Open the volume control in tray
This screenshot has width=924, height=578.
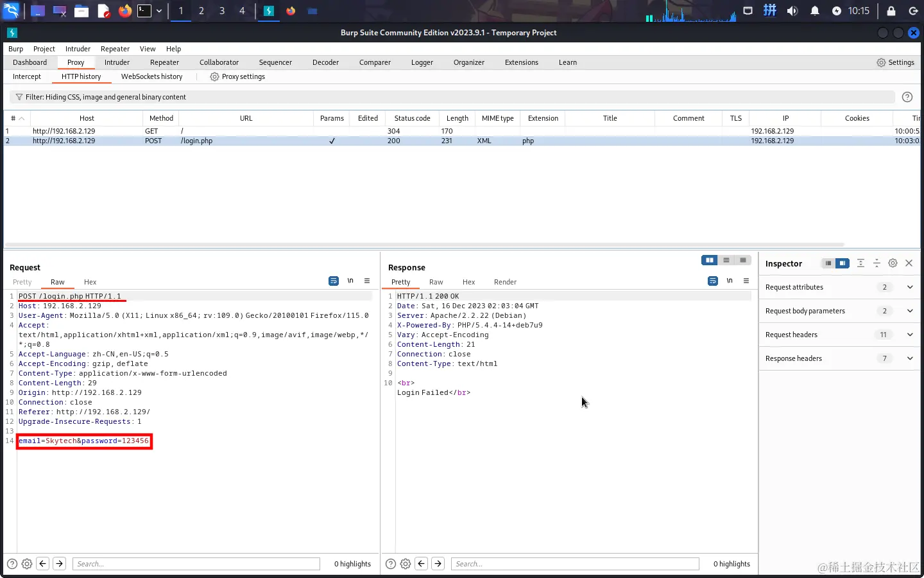coord(792,11)
